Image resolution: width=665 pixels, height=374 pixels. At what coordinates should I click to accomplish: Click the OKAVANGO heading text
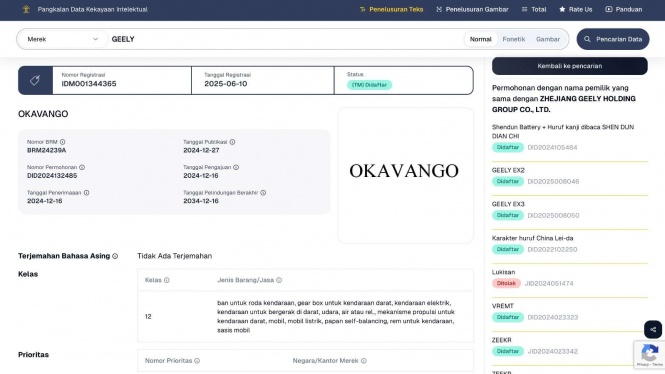tap(43, 114)
